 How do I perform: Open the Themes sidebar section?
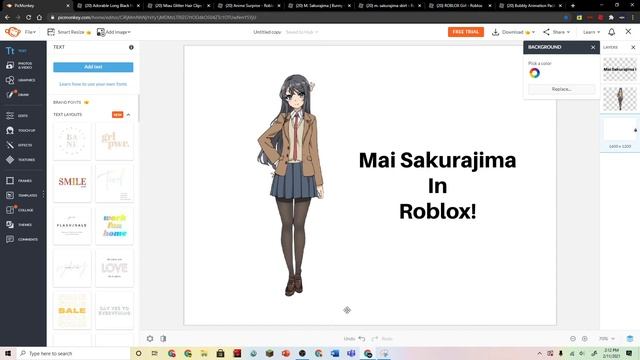19,224
